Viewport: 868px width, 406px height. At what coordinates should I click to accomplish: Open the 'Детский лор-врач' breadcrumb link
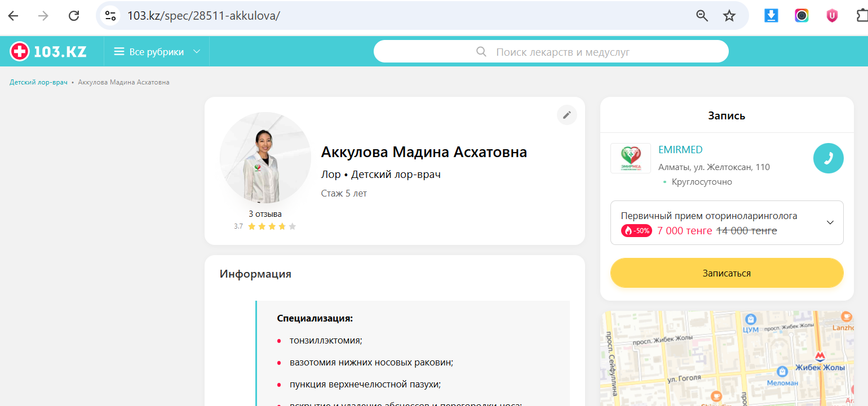click(38, 82)
